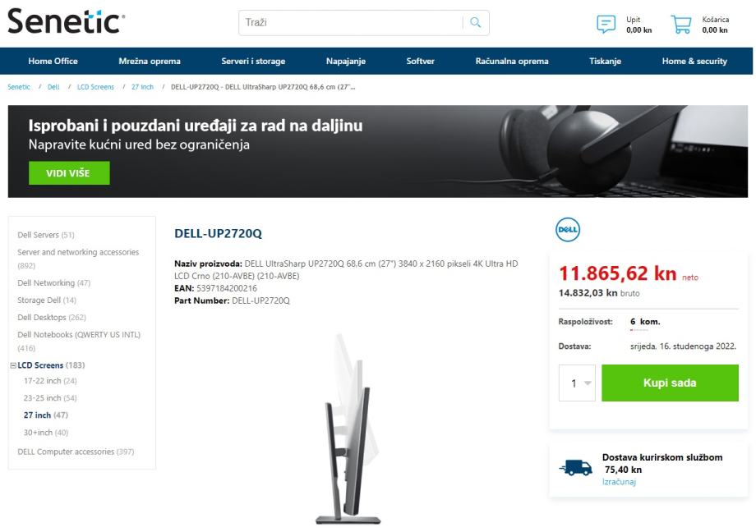The width and height of the screenshot is (756, 532).
Task: Click the Kupi sada button
Action: (670, 383)
